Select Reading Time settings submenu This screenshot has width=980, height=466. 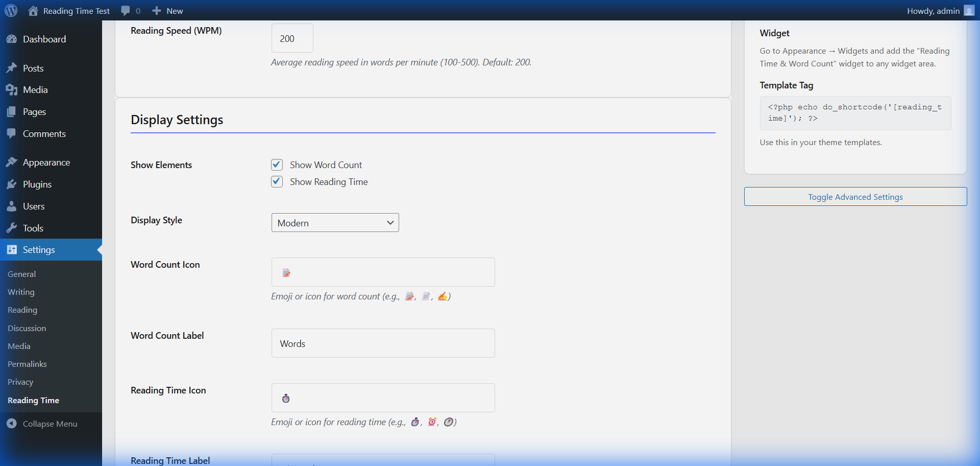coord(33,400)
